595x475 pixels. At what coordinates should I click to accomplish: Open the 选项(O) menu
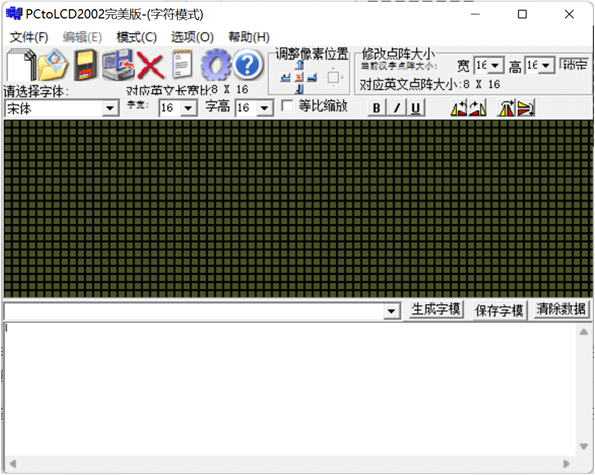pos(192,37)
